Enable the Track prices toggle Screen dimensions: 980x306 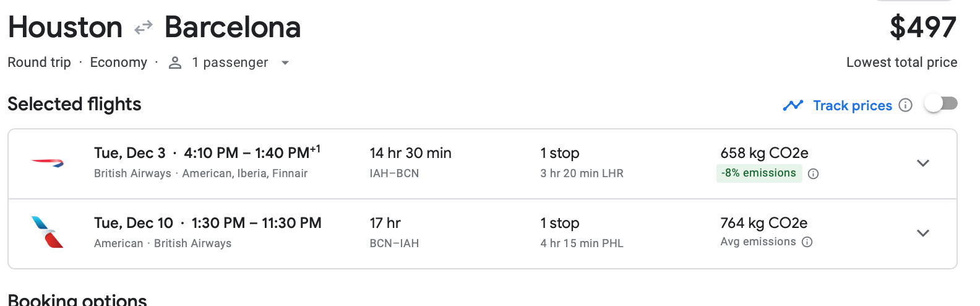tap(940, 104)
